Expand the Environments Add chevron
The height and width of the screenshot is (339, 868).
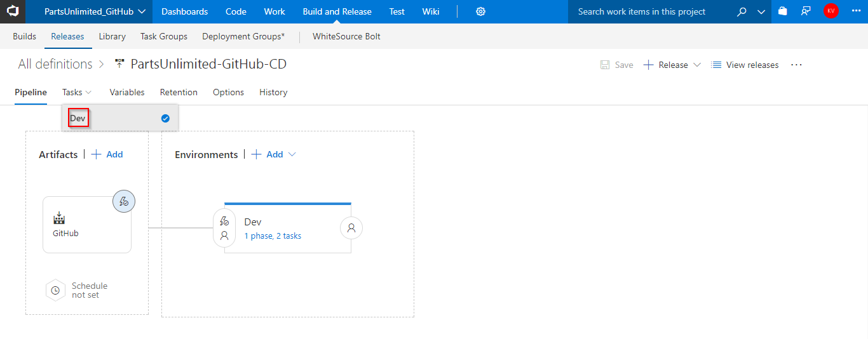(x=292, y=154)
